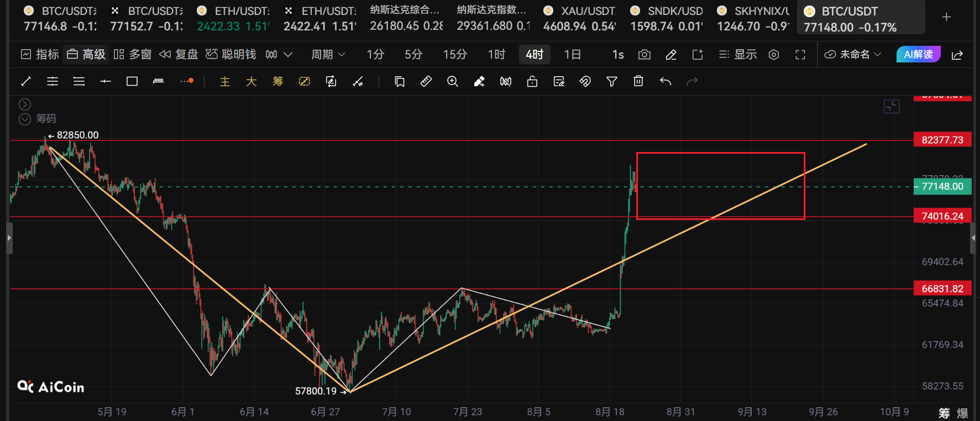Select the trend line drawing tool
980x421 pixels.
pyautogui.click(x=26, y=81)
